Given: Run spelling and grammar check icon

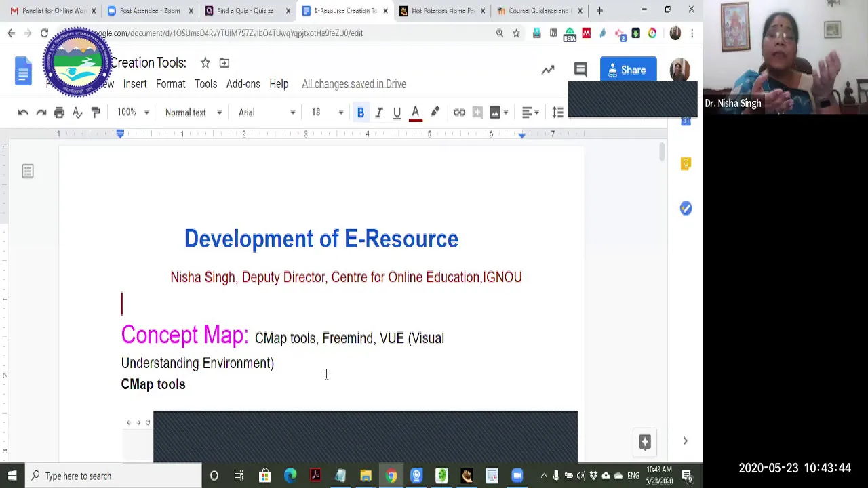Looking at the screenshot, I should coord(77,113).
